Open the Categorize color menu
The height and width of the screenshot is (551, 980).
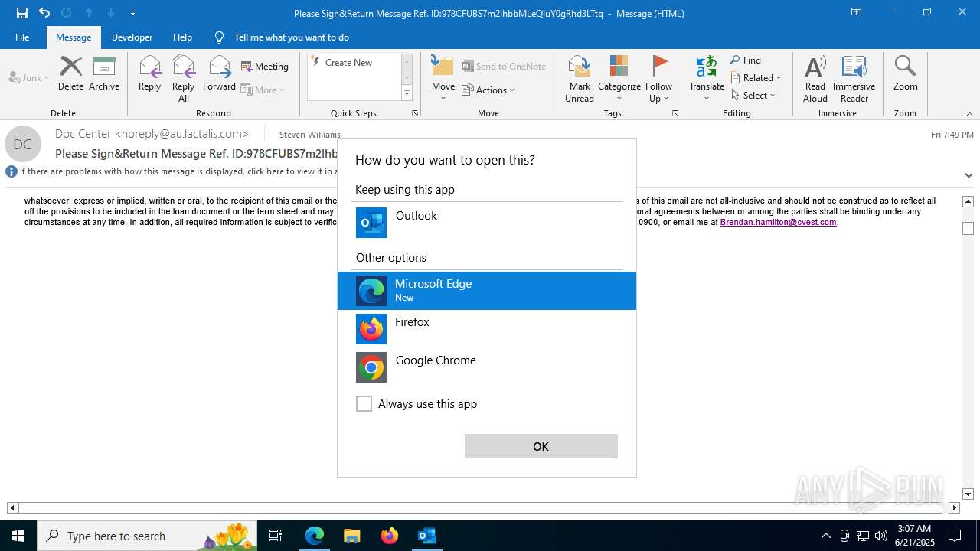[x=619, y=79]
